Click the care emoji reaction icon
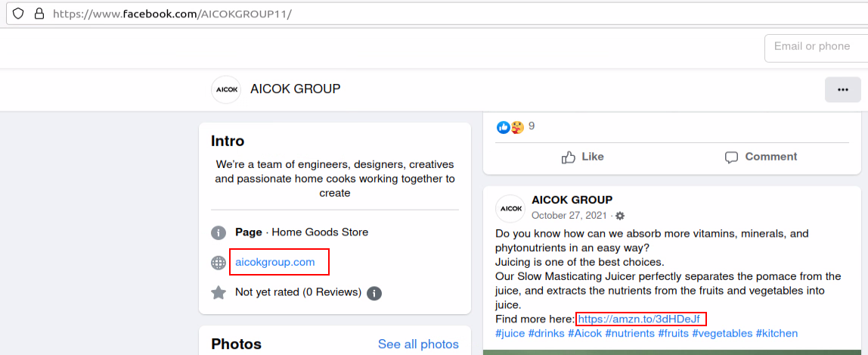Viewport: 868px width, 355px height. (517, 127)
